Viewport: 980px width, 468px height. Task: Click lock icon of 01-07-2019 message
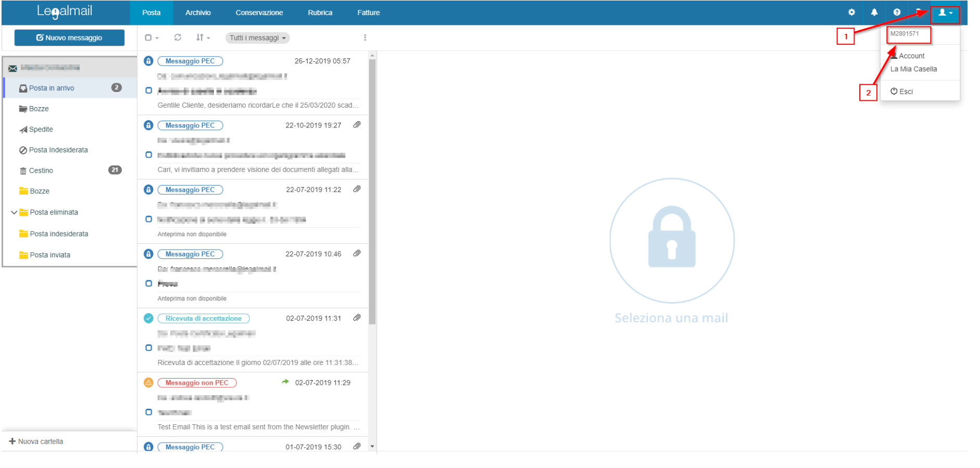click(x=148, y=447)
